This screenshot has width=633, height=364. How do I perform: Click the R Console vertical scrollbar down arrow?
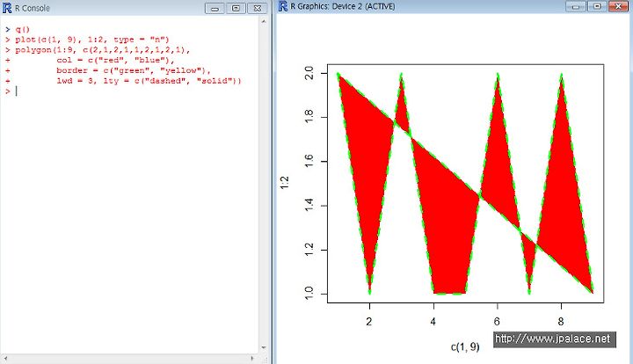(264, 347)
